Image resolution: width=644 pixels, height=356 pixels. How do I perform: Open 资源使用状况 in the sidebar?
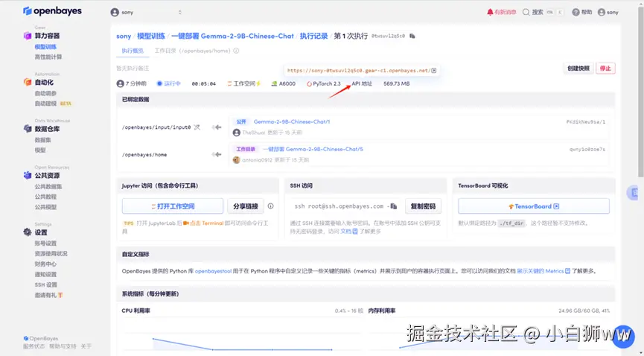point(51,254)
